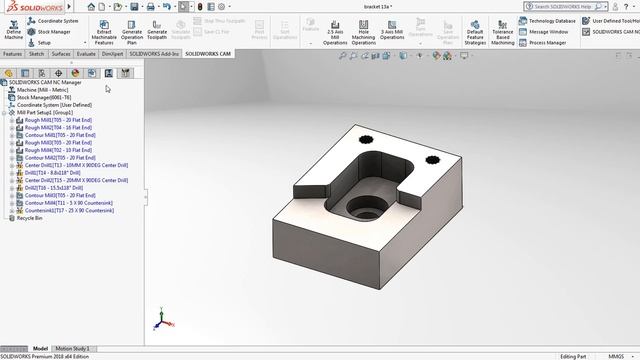This screenshot has width=640, height=360.
Task: Click the Setup command in ribbon
Action: (x=39, y=42)
